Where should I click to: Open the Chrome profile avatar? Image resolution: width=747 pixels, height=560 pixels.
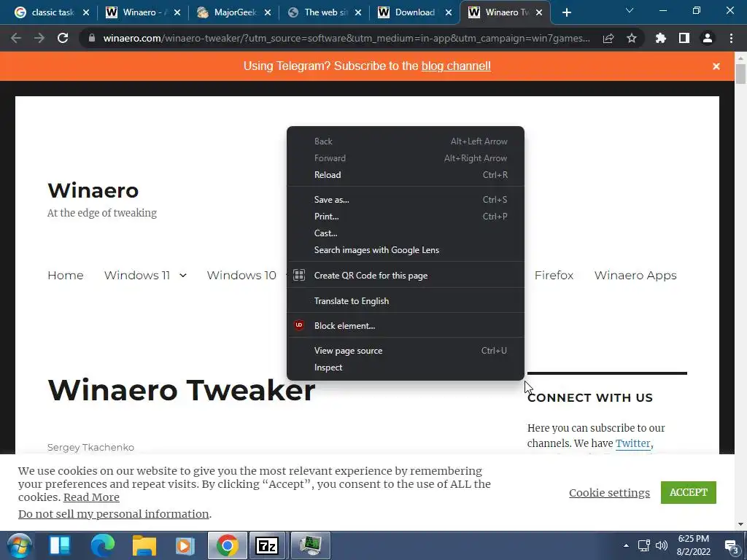[x=708, y=38]
